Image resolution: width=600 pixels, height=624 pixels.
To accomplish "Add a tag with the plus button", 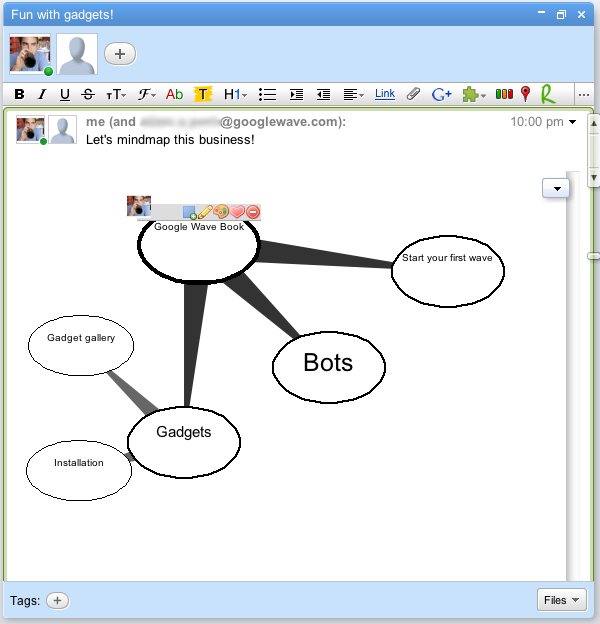I will click(57, 601).
